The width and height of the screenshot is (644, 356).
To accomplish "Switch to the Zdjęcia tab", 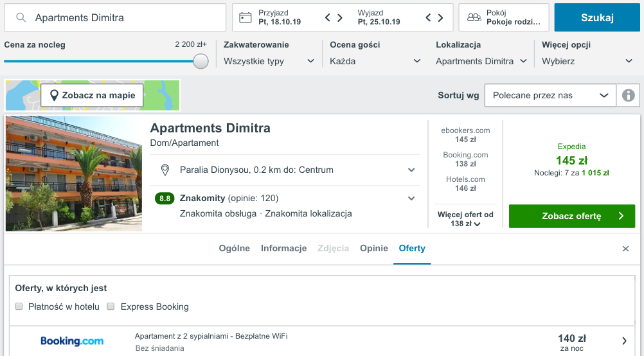I will 333,249.
